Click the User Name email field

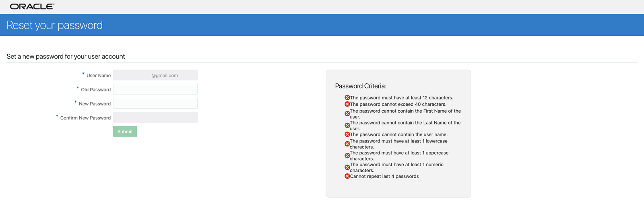(x=155, y=75)
